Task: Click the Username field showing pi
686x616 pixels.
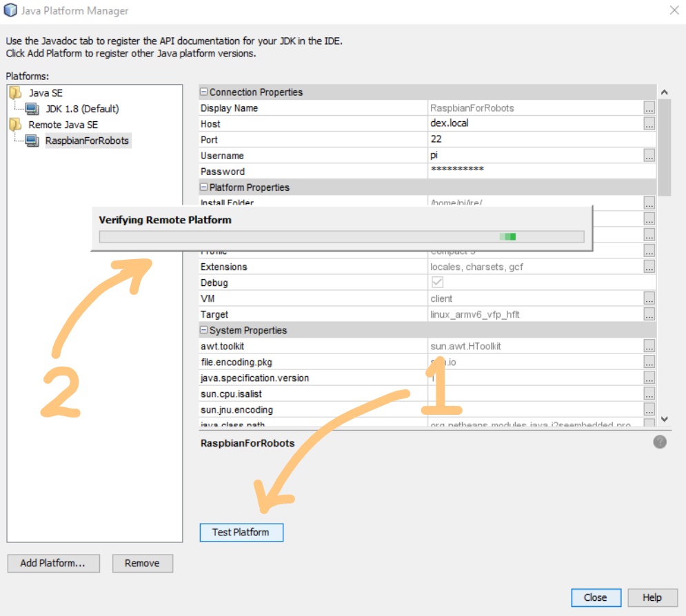Action: tap(536, 155)
